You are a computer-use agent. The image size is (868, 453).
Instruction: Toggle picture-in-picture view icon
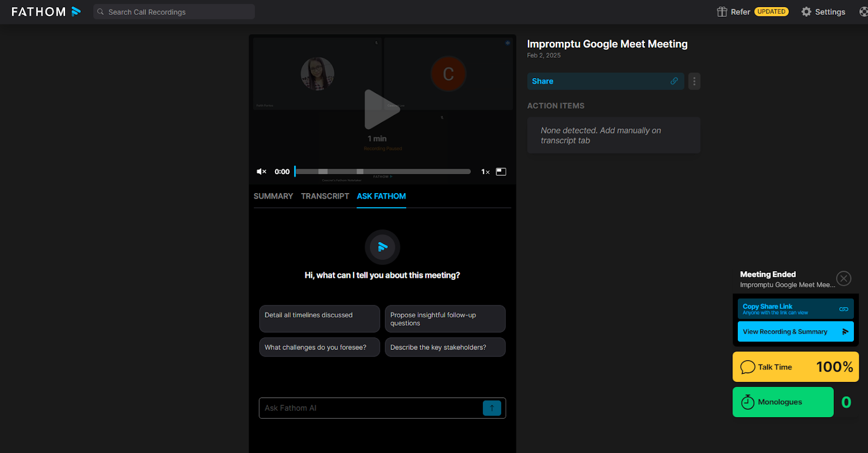[501, 171]
